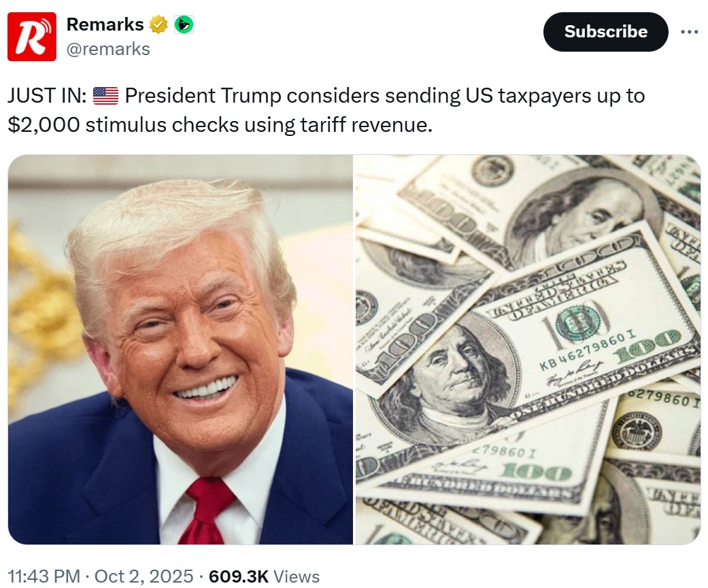This screenshot has height=588, width=708.
Task: Click the 11:43 PM post time
Action: pyautogui.click(x=44, y=576)
